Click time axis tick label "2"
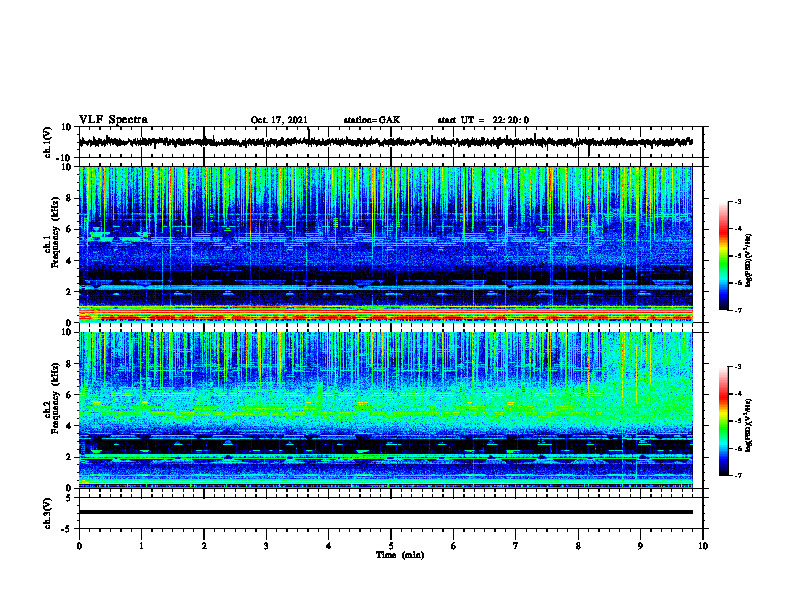This screenshot has width=792, height=612. (204, 546)
